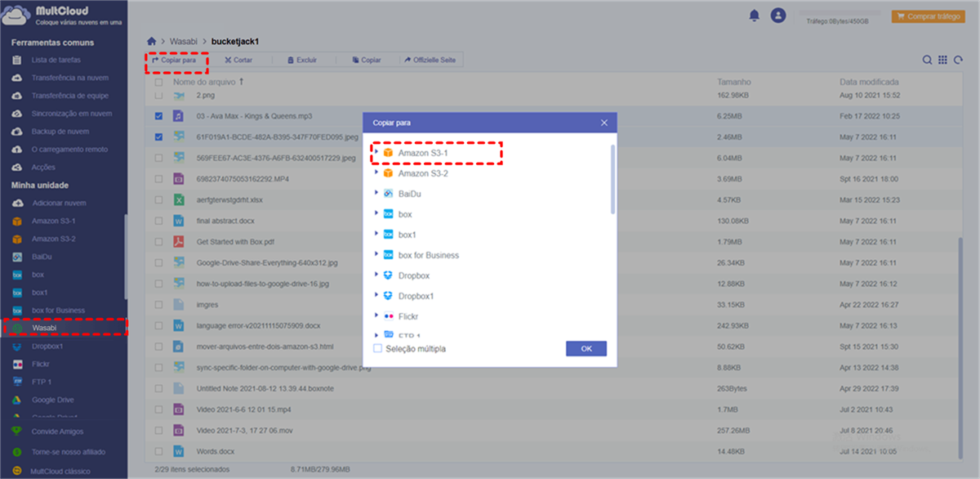The image size is (980, 479).
Task: Open O carregamento remoto
Action: [x=69, y=150]
